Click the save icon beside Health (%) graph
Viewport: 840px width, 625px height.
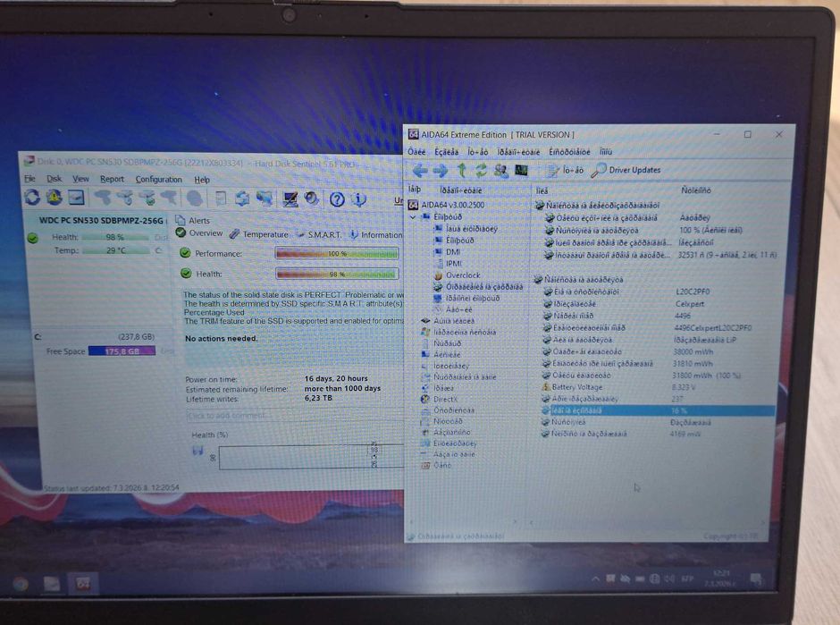197,451
